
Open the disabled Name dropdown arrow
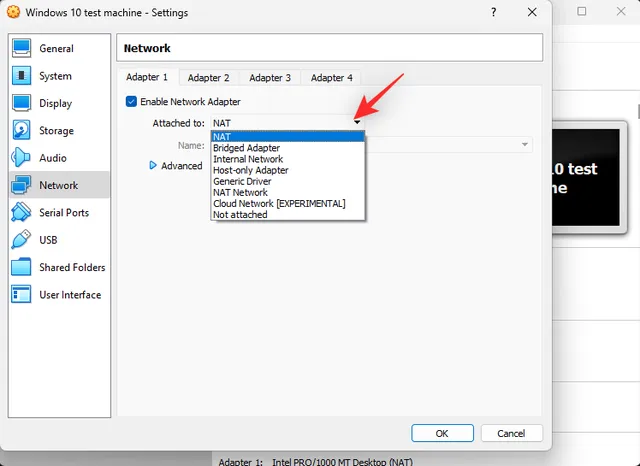coord(525,145)
